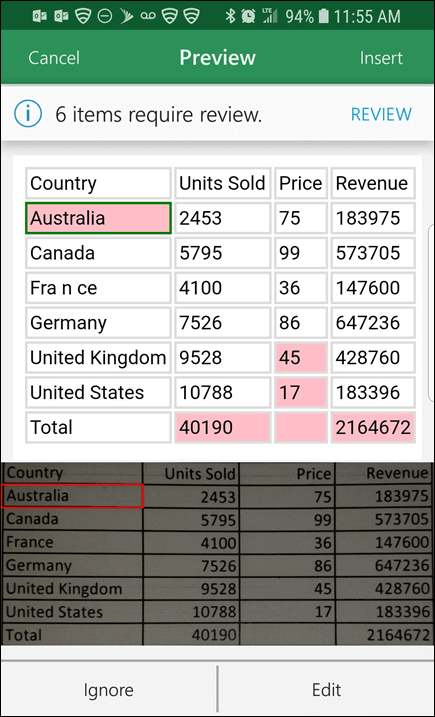435x717 pixels.
Task: Tap the alarm clock status icon
Action: pyautogui.click(x=249, y=17)
